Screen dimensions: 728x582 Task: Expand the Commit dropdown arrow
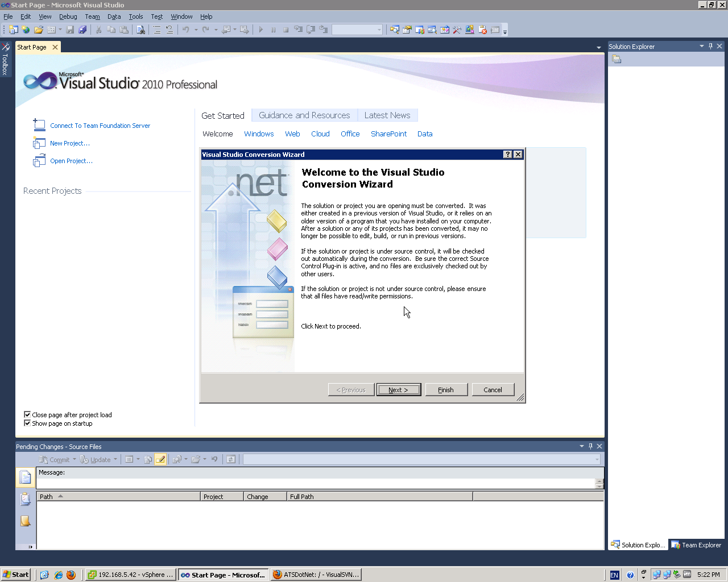click(75, 459)
